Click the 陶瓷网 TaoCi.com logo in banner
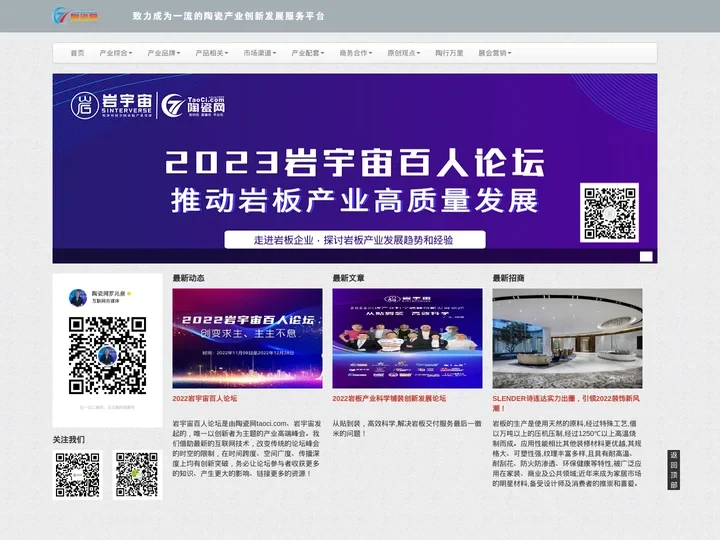This screenshot has height=540, width=720. point(193,105)
